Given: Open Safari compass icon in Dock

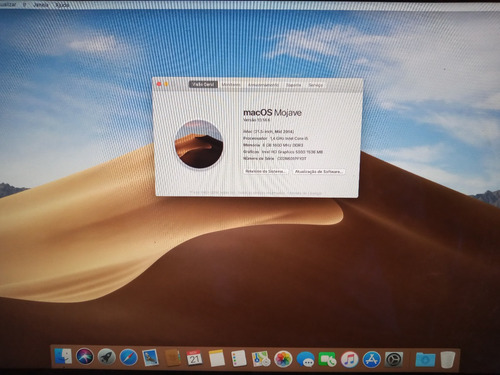Looking at the screenshot, I should 128,358.
